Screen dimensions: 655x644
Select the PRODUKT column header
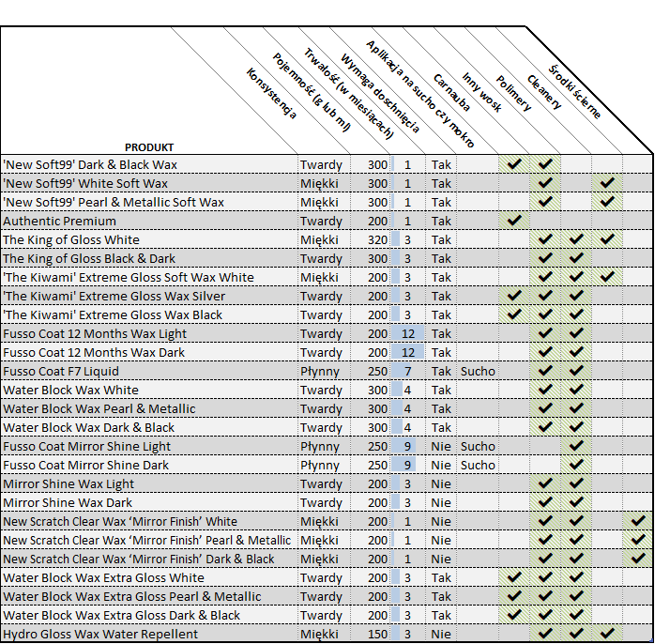[148, 147]
